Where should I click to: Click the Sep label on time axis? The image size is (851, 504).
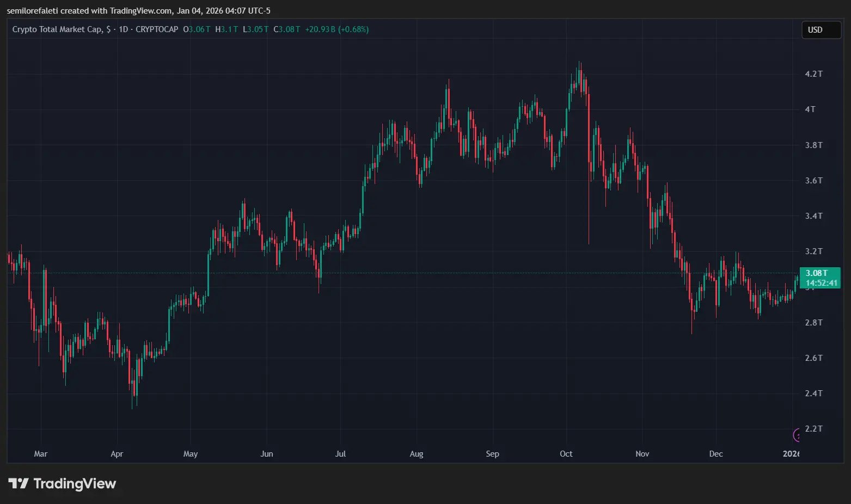tap(492, 454)
